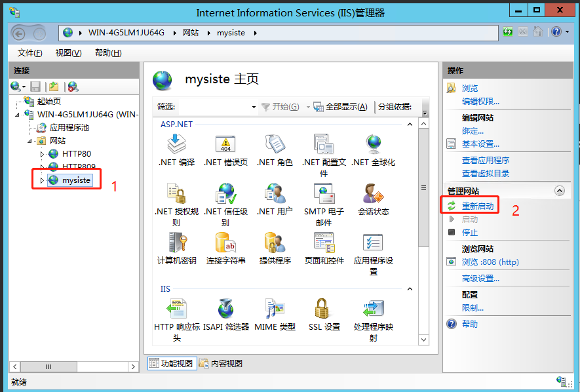580x392 pixels.
Task: Open the 筛选 filter dropdown arrow
Action: [x=254, y=108]
